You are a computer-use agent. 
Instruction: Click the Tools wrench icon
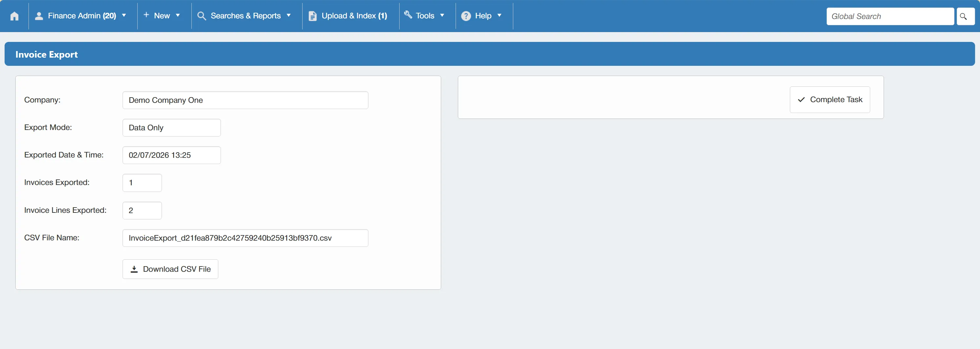(408, 15)
